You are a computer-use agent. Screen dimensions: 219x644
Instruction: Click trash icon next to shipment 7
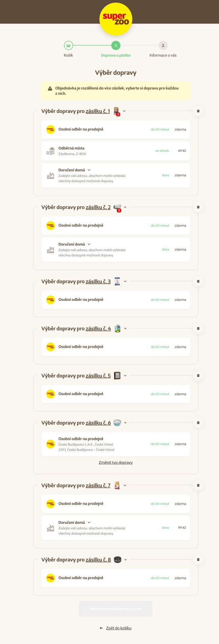tap(198, 485)
